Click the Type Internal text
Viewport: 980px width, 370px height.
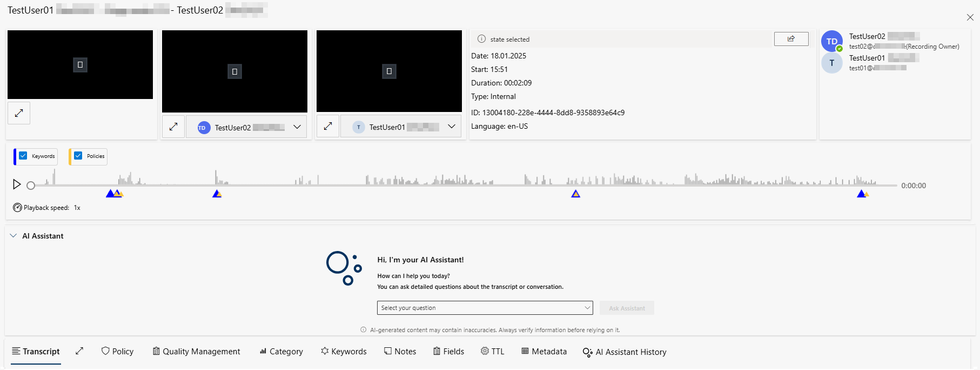tap(493, 96)
